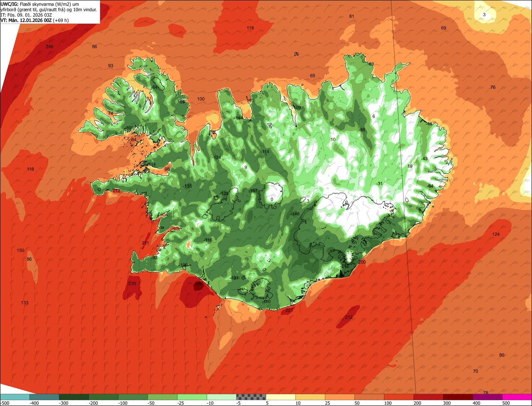
Task: Click the map value '211'
Action: [145, 243]
